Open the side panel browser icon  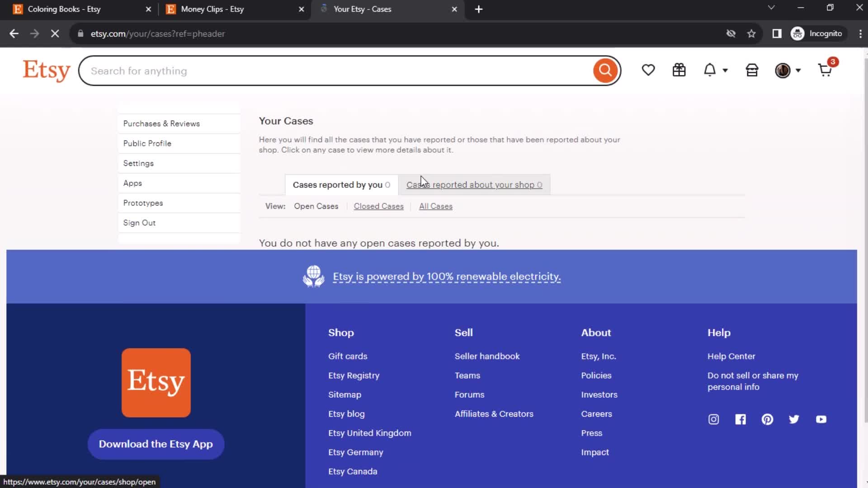coord(777,33)
